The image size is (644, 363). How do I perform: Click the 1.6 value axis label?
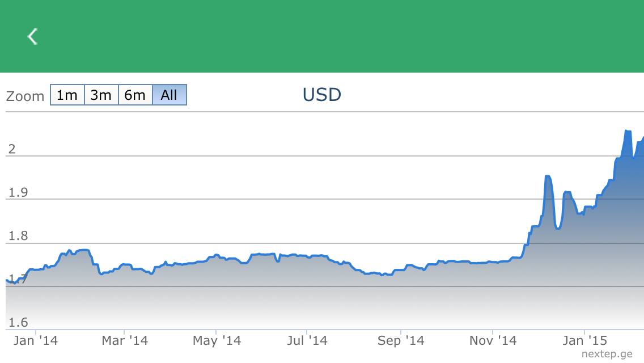(x=18, y=323)
